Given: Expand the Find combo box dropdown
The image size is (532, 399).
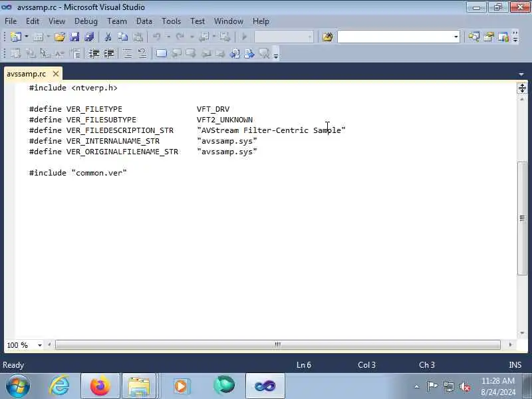Looking at the screenshot, I should coord(456,37).
